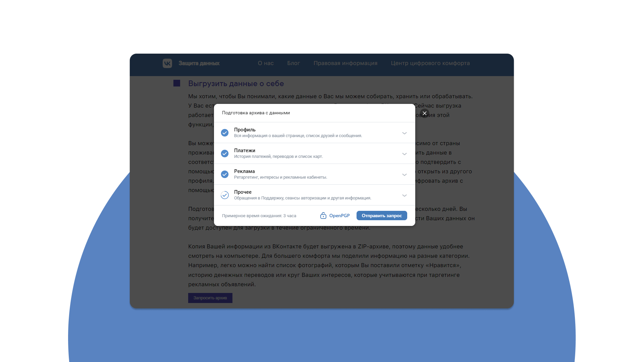The height and width of the screenshot is (362, 644).
Task: Click the Примерное время ожидания text
Action: [259, 216]
